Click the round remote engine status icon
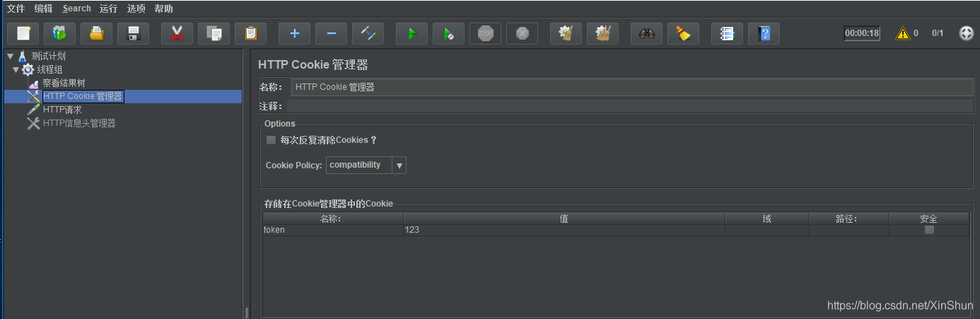980x319 pixels. (x=966, y=33)
